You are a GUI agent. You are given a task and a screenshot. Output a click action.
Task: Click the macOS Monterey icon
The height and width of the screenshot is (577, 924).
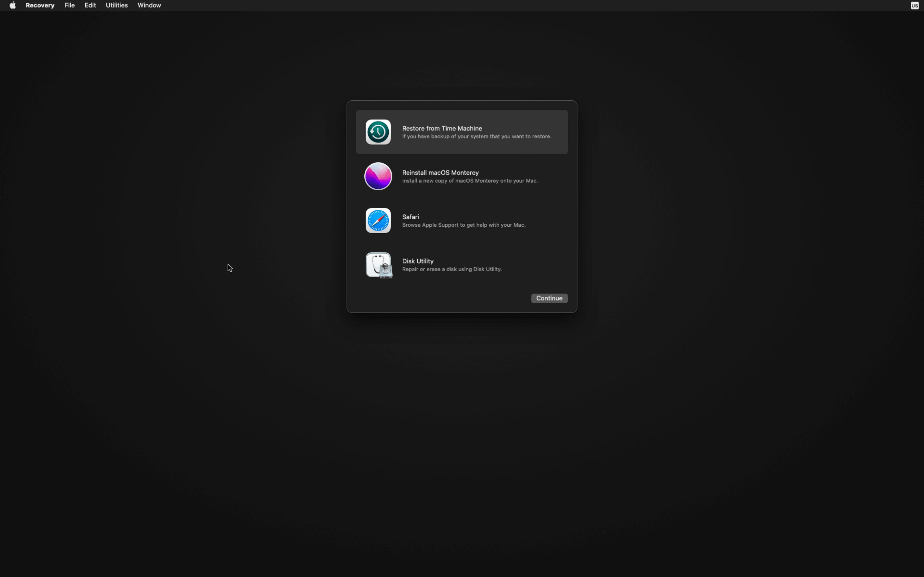click(x=378, y=176)
